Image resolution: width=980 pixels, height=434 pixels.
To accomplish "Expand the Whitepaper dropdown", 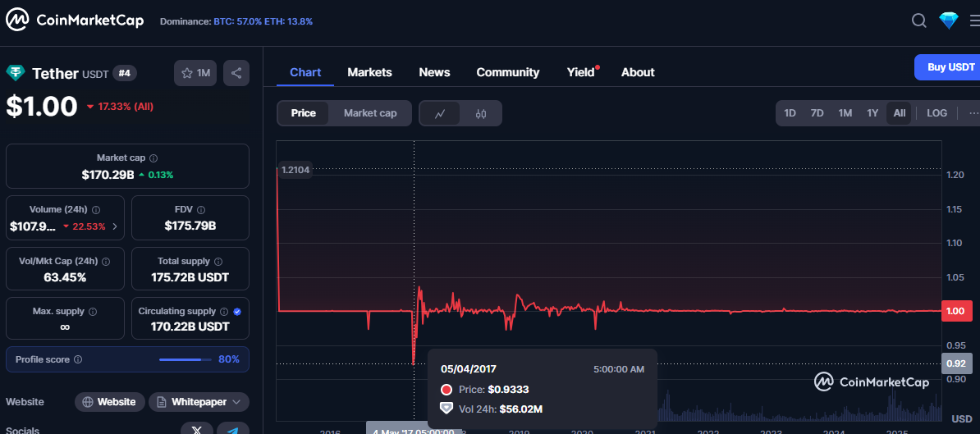I will coord(199,401).
